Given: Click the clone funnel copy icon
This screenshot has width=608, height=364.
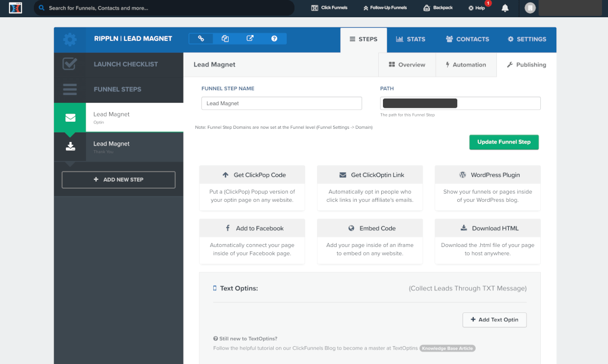Looking at the screenshot, I should tap(225, 39).
